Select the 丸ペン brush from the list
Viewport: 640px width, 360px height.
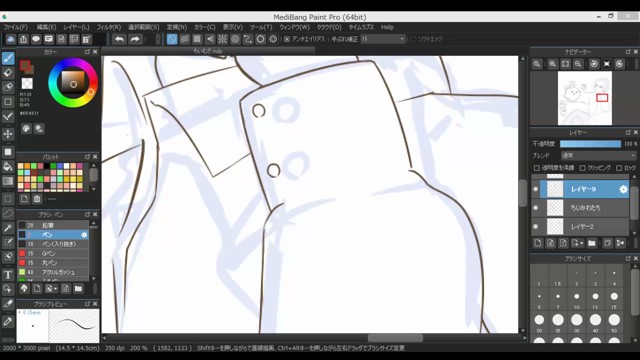coord(53,263)
